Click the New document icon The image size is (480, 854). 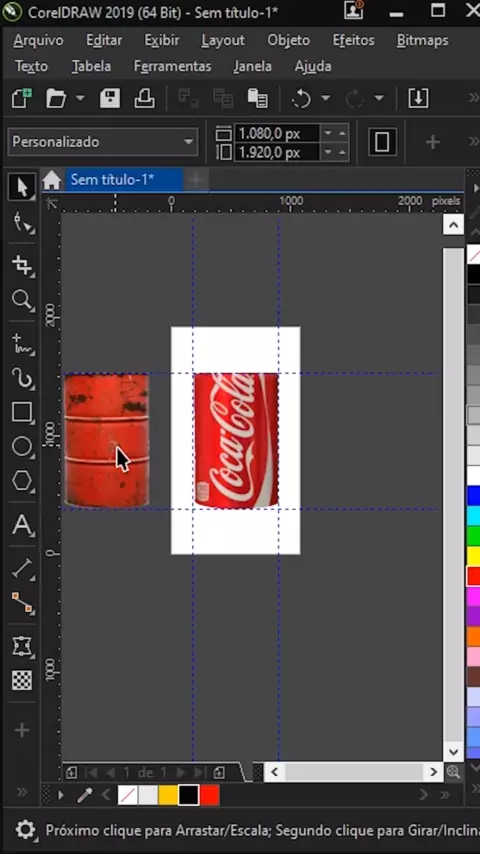pos(22,99)
